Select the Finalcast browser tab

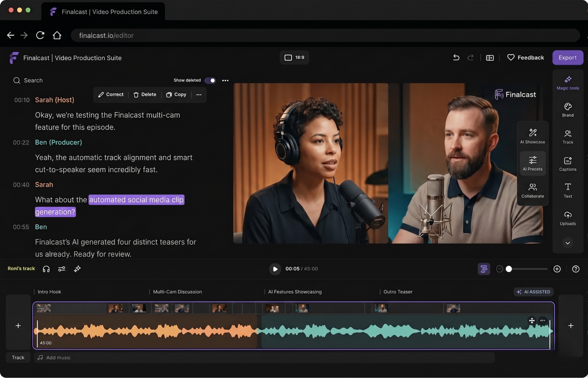tap(103, 12)
